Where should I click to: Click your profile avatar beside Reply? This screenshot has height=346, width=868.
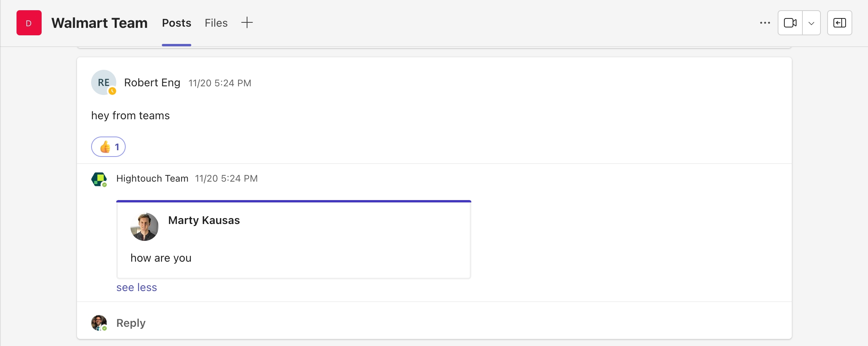click(x=99, y=323)
